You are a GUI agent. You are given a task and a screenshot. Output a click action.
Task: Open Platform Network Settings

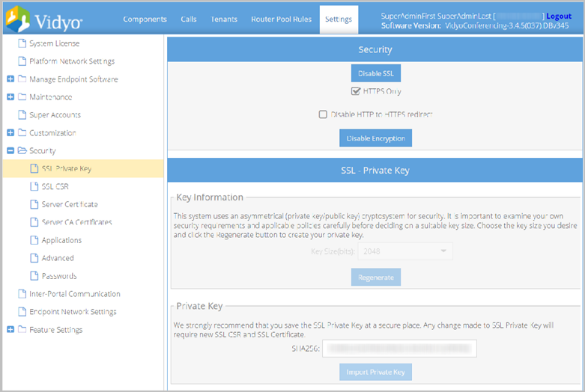point(72,61)
